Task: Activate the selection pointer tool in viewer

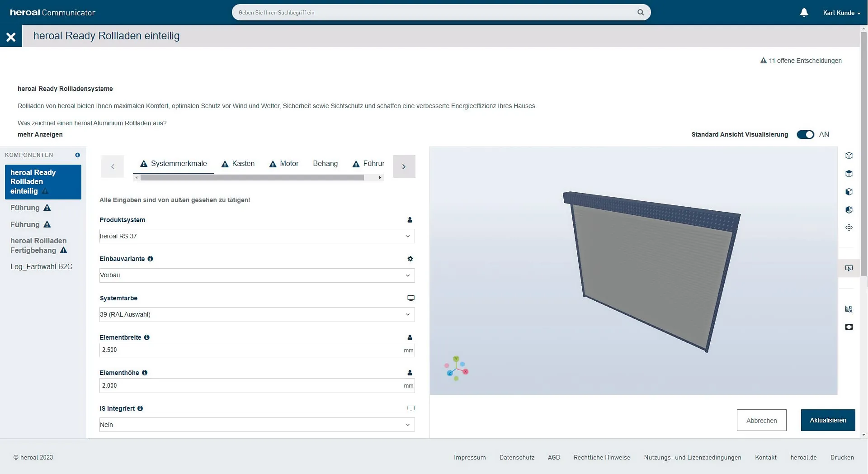Action: click(x=849, y=268)
